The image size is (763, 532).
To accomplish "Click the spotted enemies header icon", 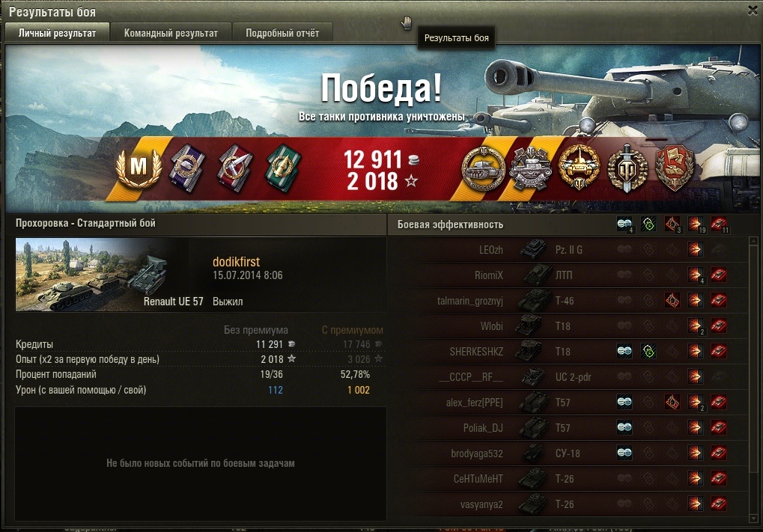I will click(x=624, y=224).
